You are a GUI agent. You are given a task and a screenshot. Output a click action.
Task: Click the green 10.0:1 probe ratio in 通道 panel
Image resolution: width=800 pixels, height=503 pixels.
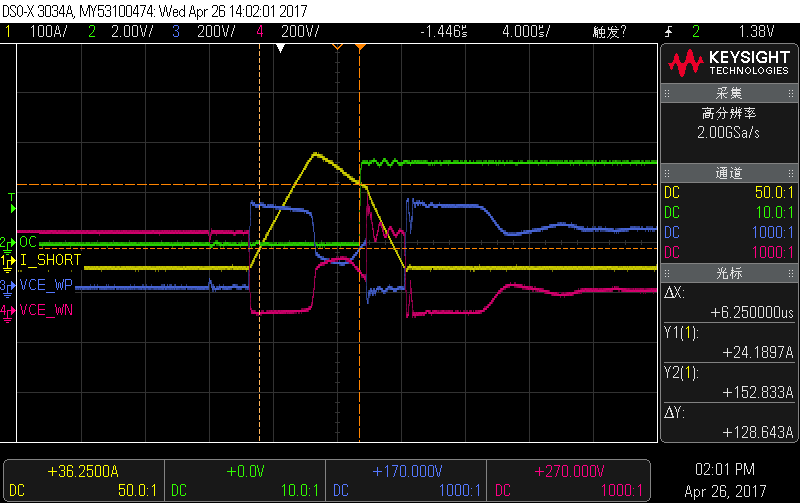774,212
